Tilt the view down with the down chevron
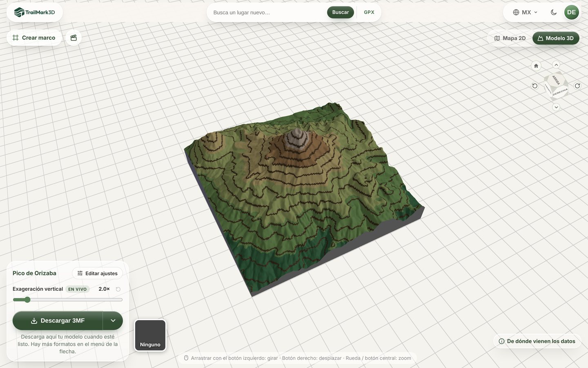Image resolution: width=588 pixels, height=368 pixels. coord(556,107)
